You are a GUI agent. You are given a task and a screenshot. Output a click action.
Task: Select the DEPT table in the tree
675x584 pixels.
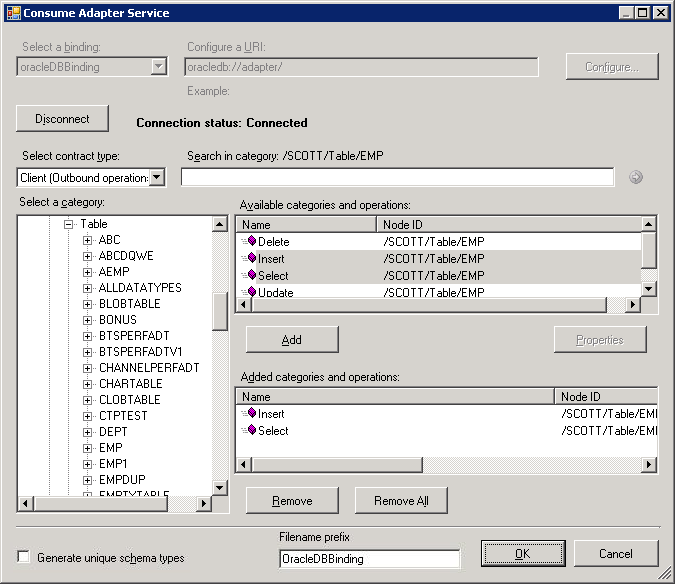click(x=113, y=432)
